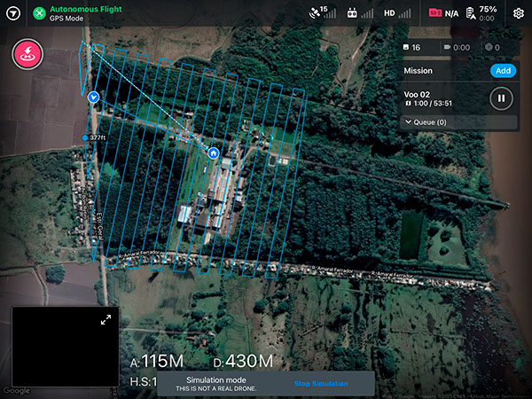The width and height of the screenshot is (532, 399).
Task: Select the 377ft waypoint dot on map
Action: pos(85,137)
